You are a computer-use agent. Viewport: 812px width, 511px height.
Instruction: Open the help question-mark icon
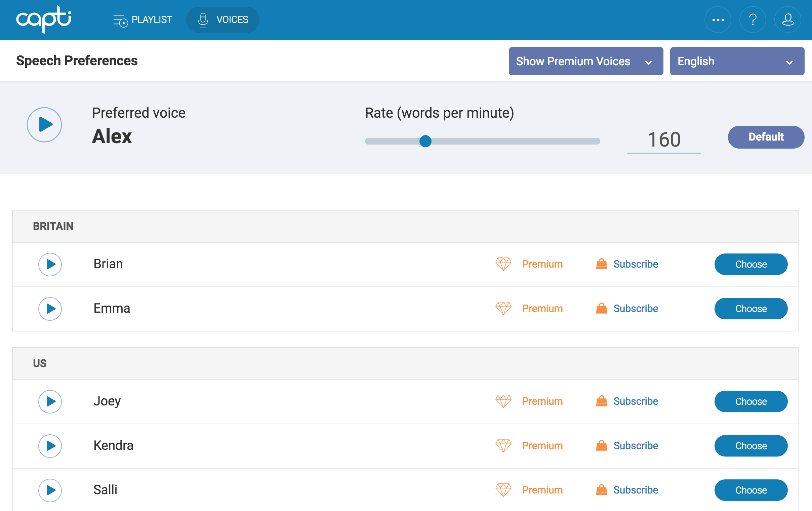pyautogui.click(x=753, y=19)
